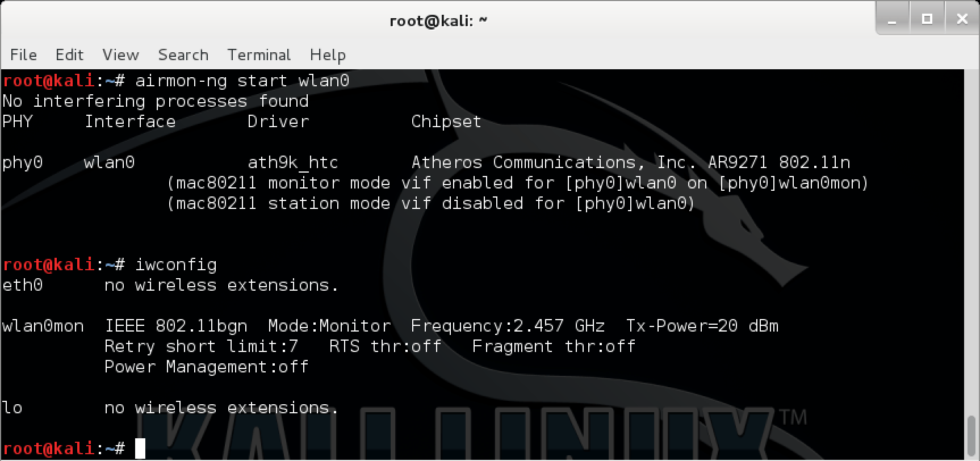Open the File menu
This screenshot has width=980, height=461.
point(23,55)
